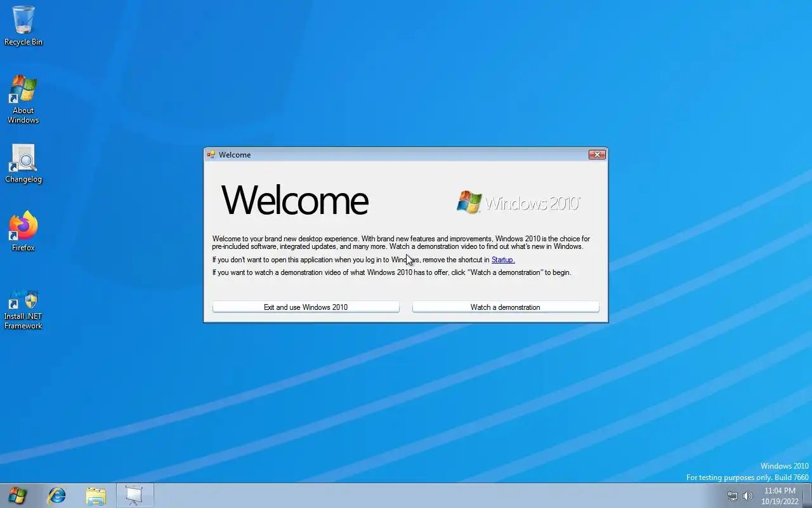Open the Start menu orb

(17, 495)
